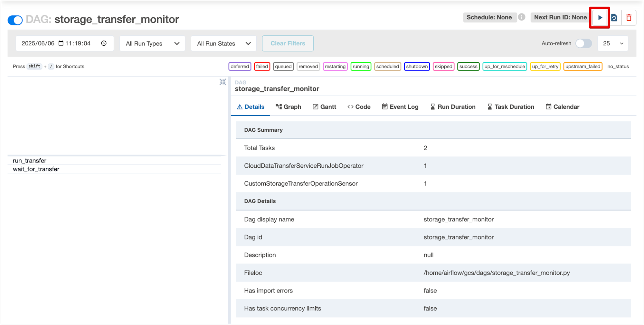Delete the DAG using the trash icon

pyautogui.click(x=629, y=18)
